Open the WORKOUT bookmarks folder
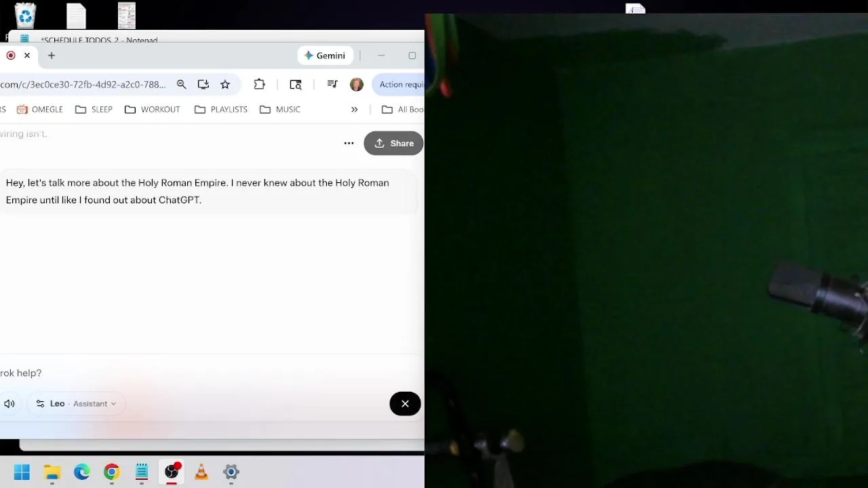This screenshot has height=488, width=868. click(x=153, y=109)
